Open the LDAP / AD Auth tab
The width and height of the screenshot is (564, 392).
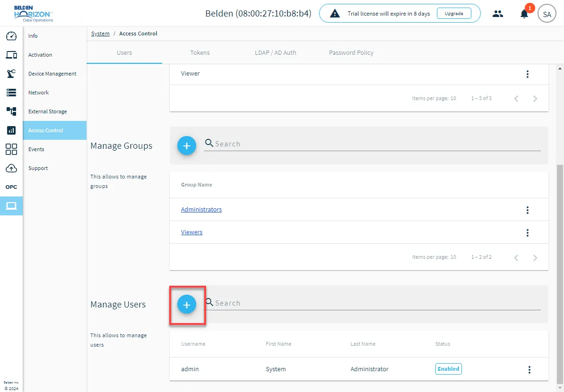pos(276,53)
